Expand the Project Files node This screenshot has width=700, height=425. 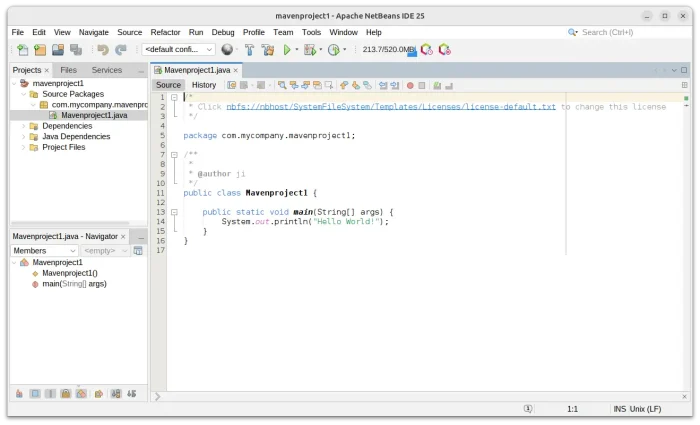click(x=24, y=147)
